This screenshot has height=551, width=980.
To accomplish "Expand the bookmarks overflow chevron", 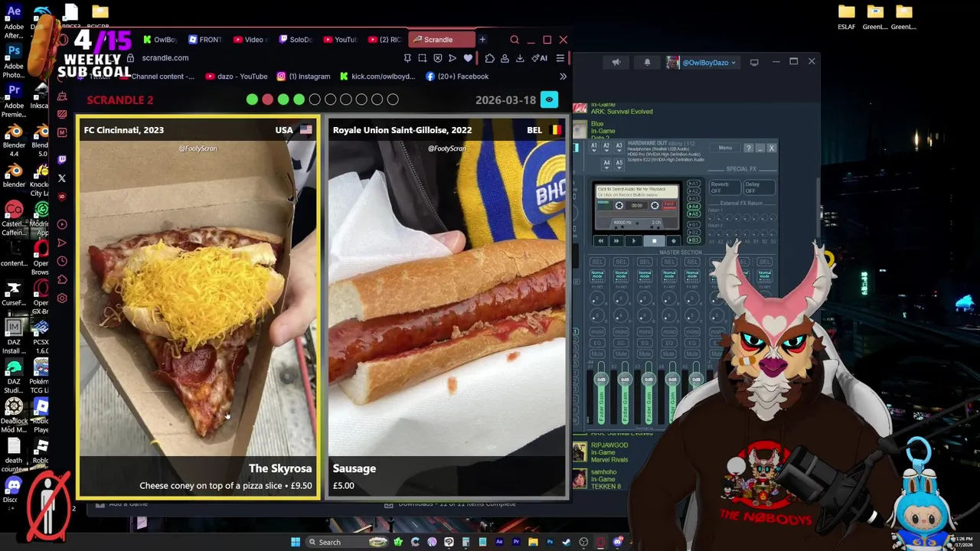I will tap(563, 77).
